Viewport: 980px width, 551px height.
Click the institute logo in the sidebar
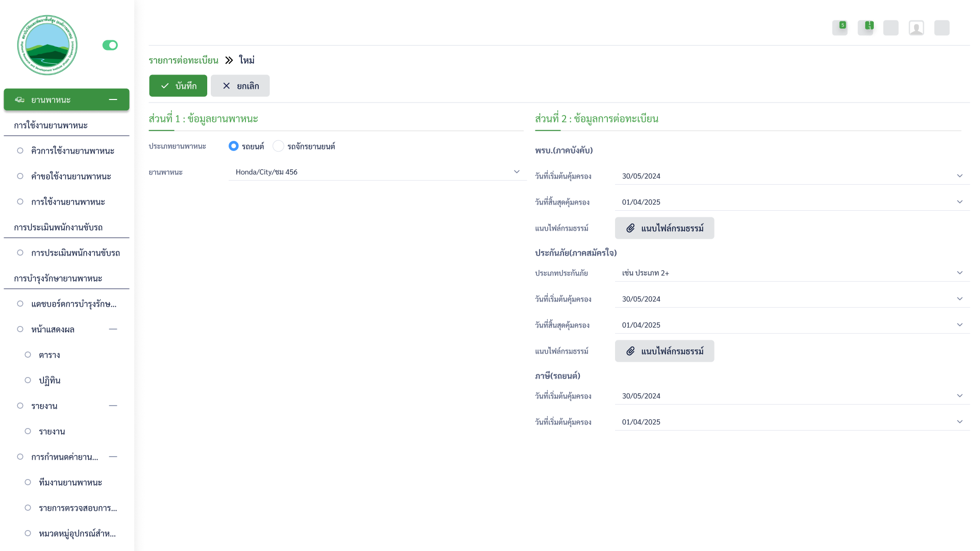47,45
